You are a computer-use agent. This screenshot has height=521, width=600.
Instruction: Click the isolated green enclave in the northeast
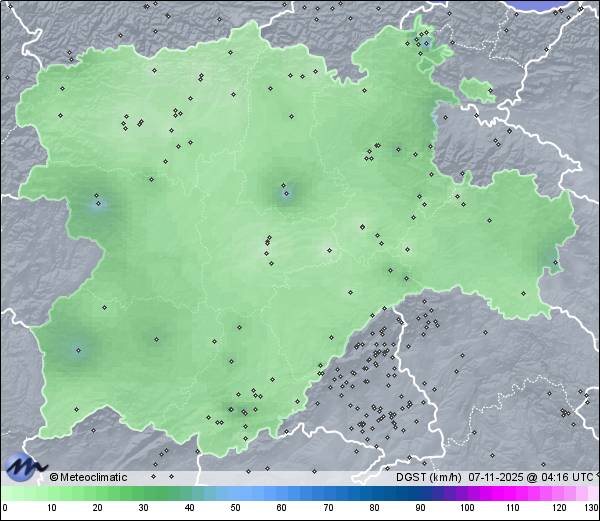[477, 91]
